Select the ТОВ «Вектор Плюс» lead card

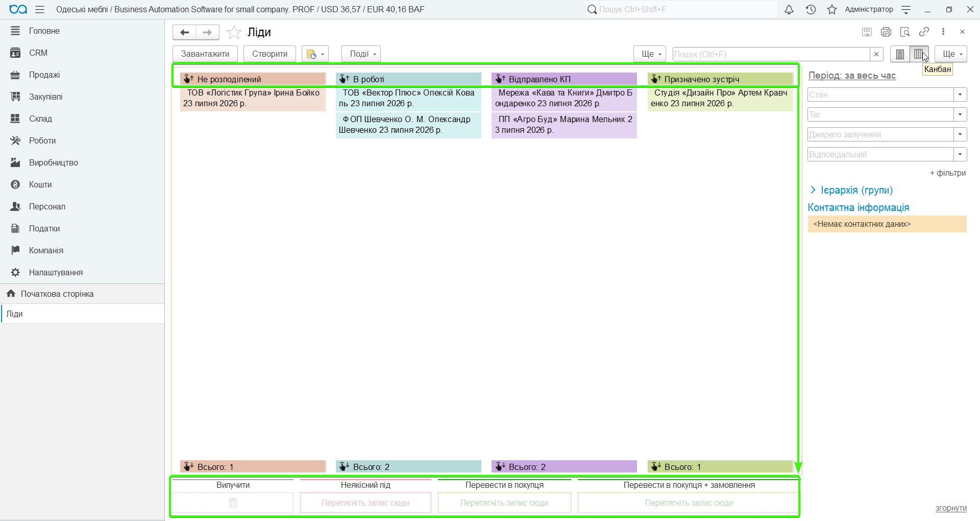(408, 98)
